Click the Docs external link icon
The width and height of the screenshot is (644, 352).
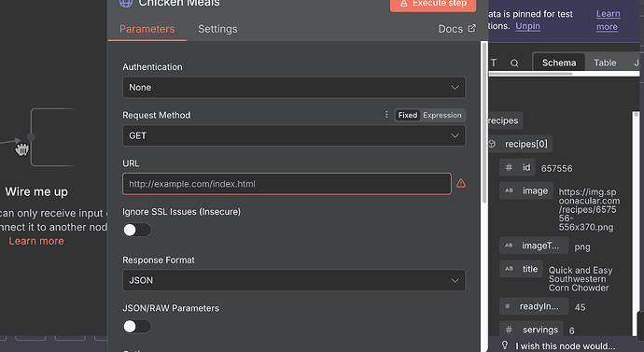472,28
